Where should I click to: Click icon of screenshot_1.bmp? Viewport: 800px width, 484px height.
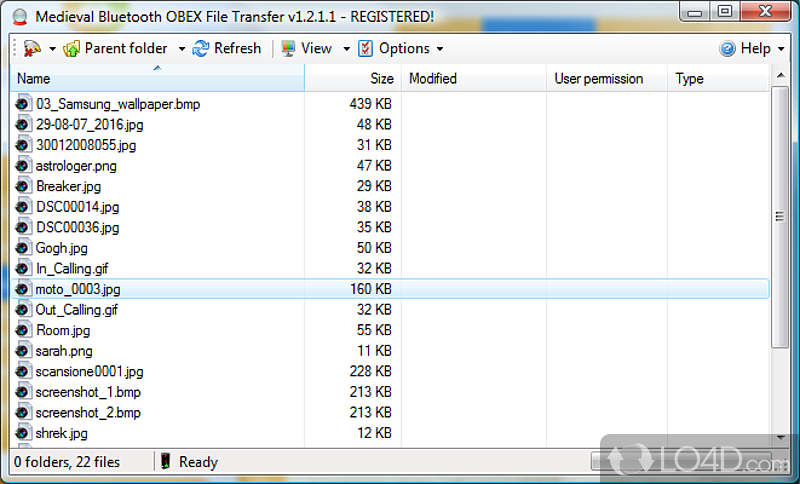(22, 392)
